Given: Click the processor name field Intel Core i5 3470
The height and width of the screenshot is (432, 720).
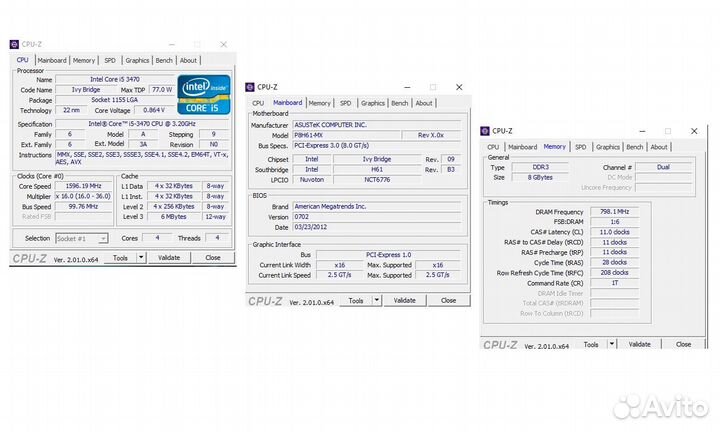Looking at the screenshot, I should pyautogui.click(x=115, y=79).
